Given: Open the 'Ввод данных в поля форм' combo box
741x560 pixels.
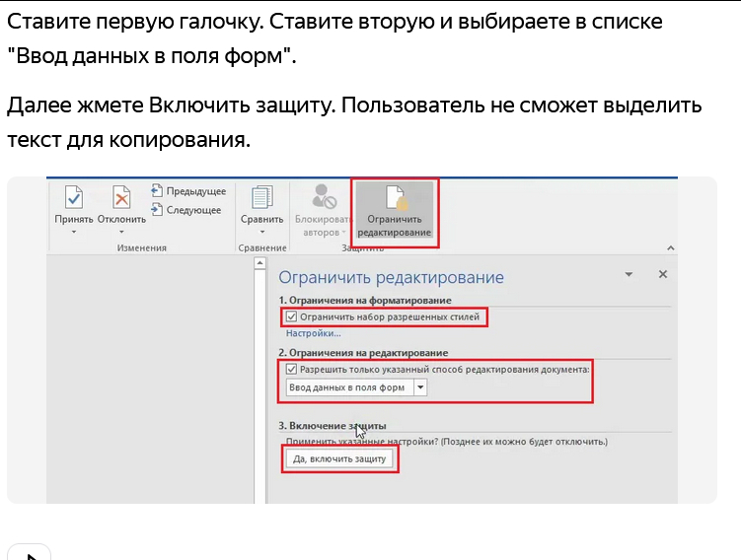Looking at the screenshot, I should [356, 387].
